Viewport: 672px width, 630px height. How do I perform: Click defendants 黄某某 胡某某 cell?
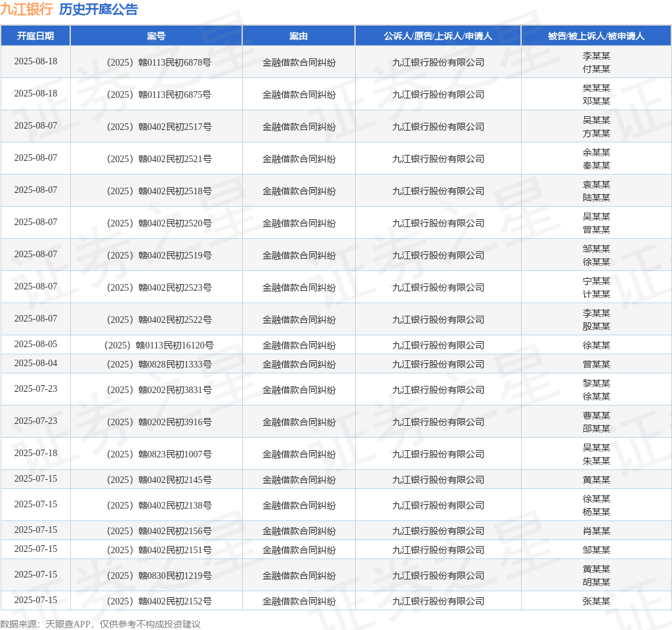pos(596,576)
